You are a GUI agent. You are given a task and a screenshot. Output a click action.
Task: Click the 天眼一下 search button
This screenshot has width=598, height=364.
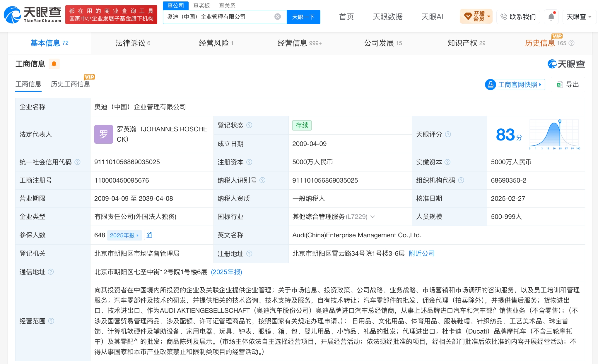pyautogui.click(x=303, y=17)
